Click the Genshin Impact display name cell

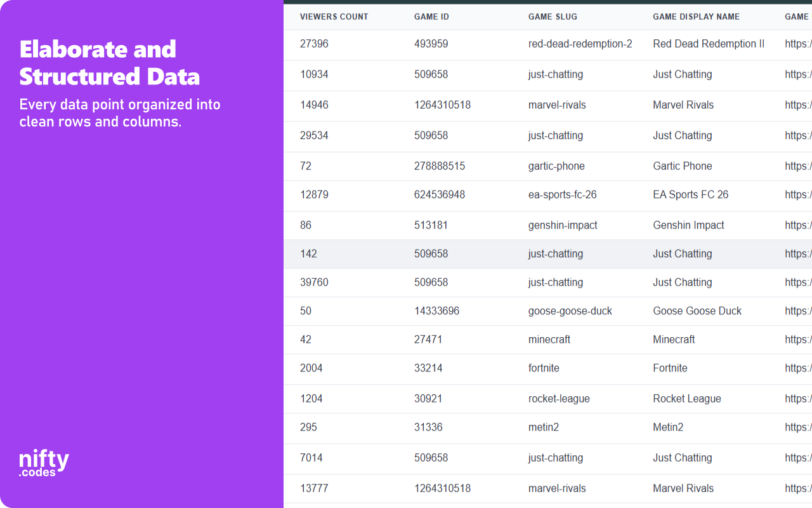tap(688, 225)
